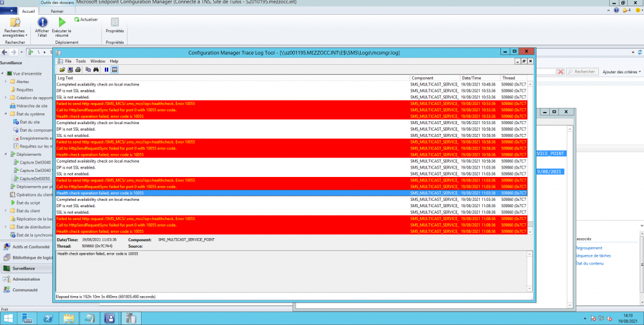This screenshot has width=644, height=325.
Task: Click scroll-down arrow of the log list scrollbar
Action: (530, 232)
